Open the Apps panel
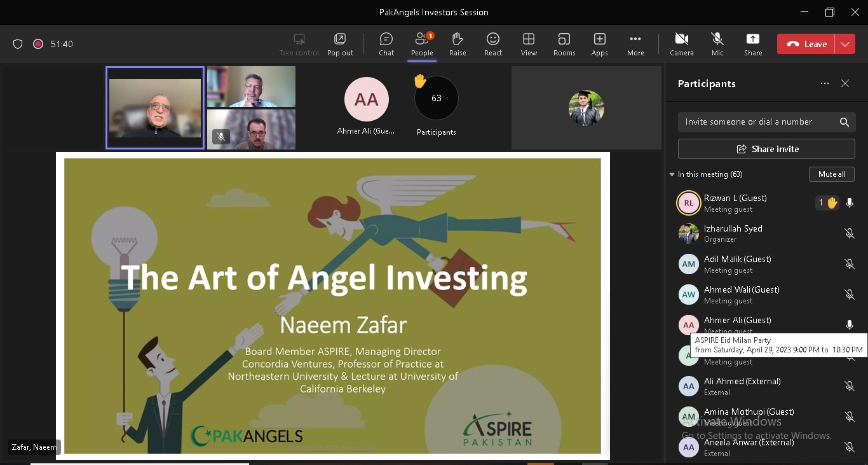 (x=599, y=44)
